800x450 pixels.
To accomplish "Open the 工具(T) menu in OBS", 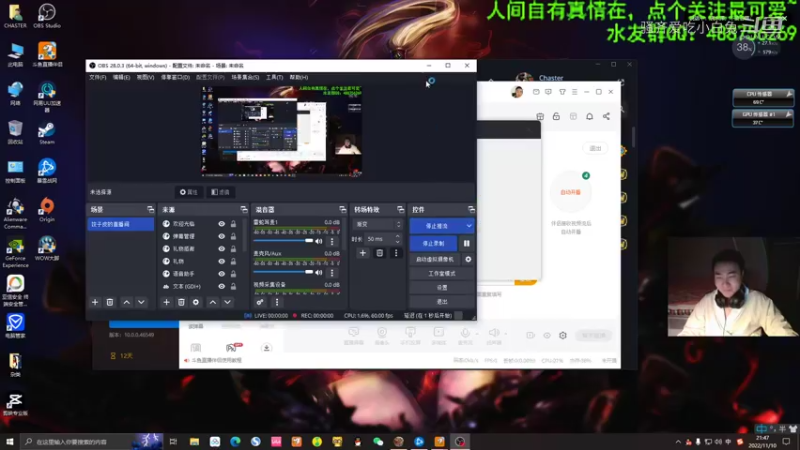I will pyautogui.click(x=274, y=78).
